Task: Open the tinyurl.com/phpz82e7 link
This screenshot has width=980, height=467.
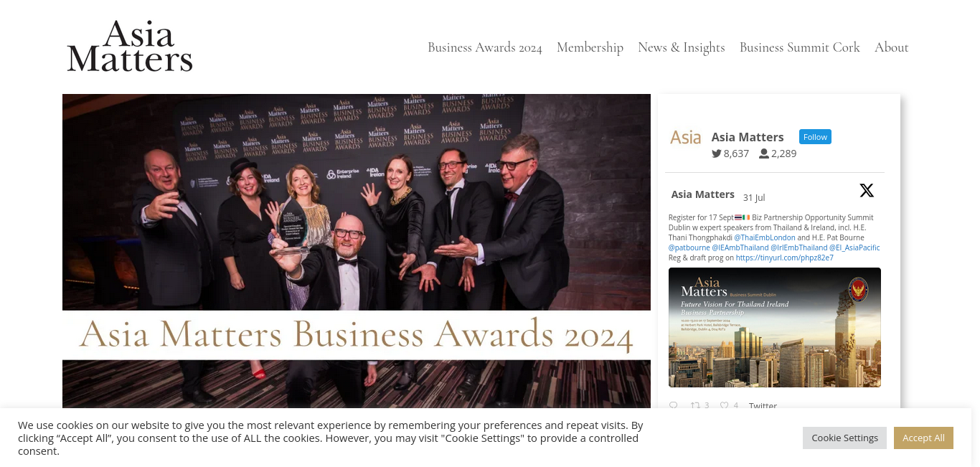Action: [x=785, y=258]
